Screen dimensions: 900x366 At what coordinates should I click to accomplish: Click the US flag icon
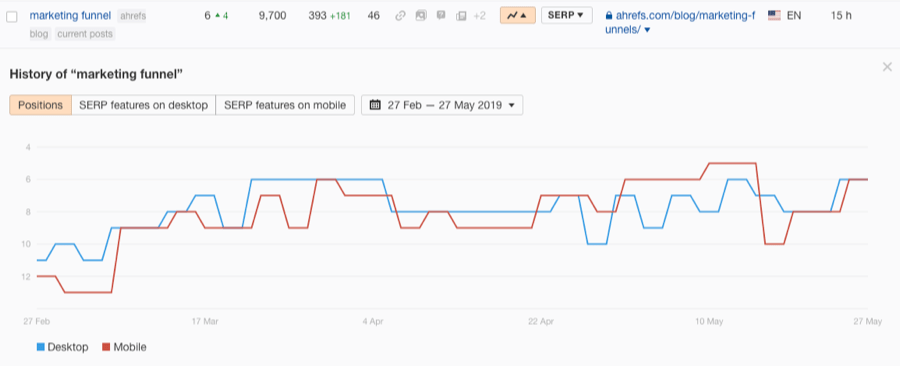tap(774, 15)
